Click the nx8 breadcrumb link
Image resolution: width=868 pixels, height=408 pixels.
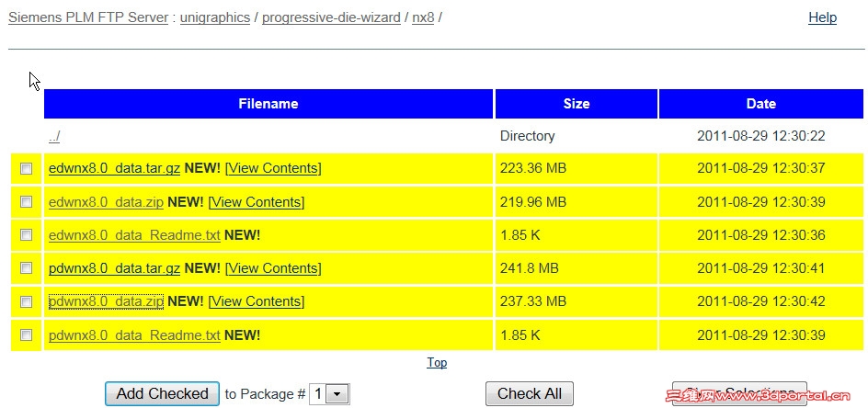(x=423, y=17)
